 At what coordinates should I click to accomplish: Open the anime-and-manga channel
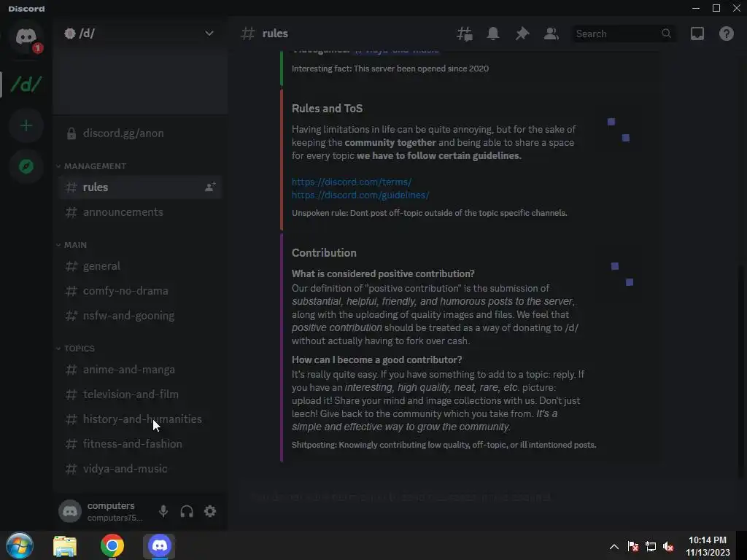(x=140, y=370)
